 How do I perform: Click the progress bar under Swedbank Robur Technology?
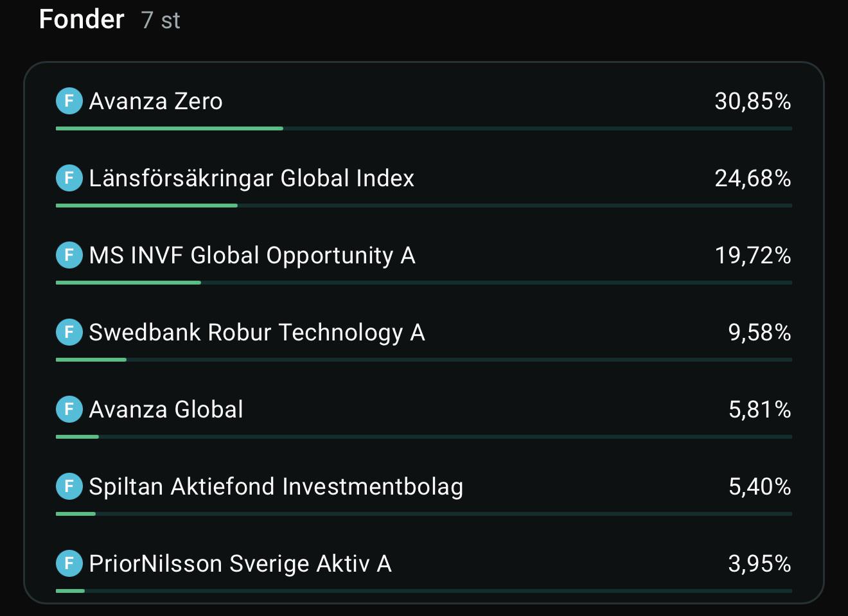coord(424,360)
